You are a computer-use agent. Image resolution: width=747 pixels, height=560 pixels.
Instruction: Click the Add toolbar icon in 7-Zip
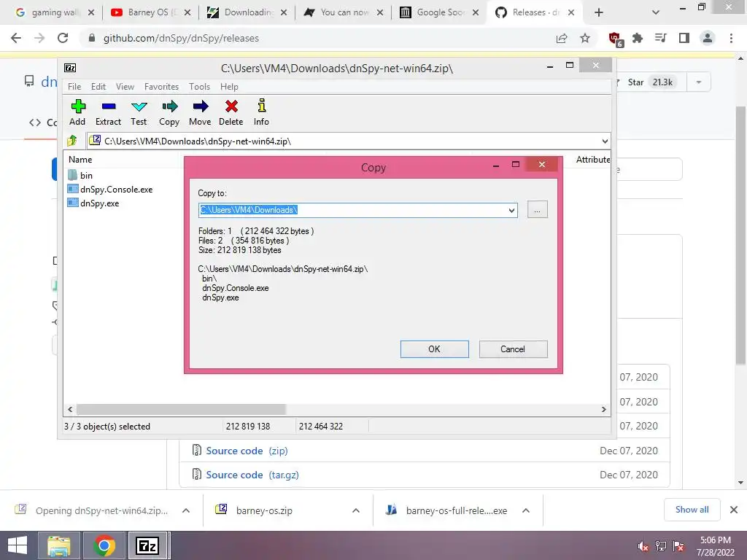click(x=77, y=113)
